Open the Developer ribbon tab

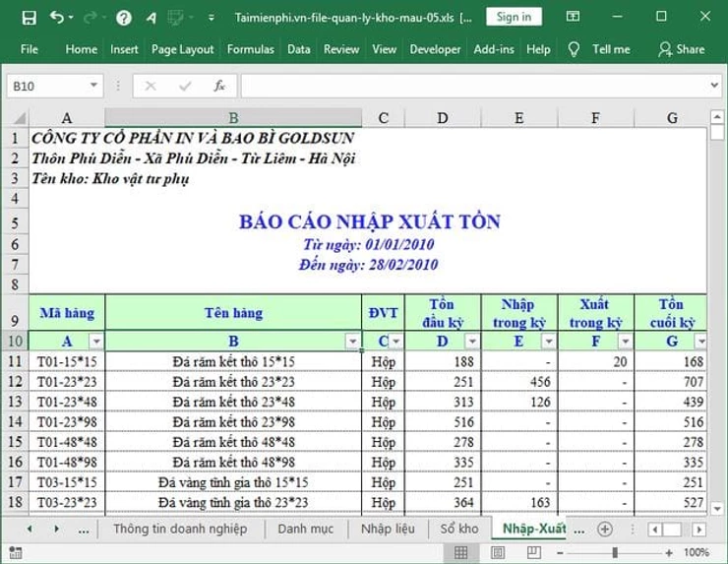435,49
